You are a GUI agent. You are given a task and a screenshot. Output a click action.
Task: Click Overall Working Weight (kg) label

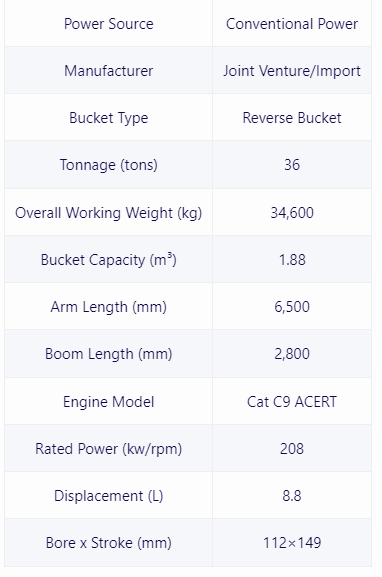pos(109,213)
